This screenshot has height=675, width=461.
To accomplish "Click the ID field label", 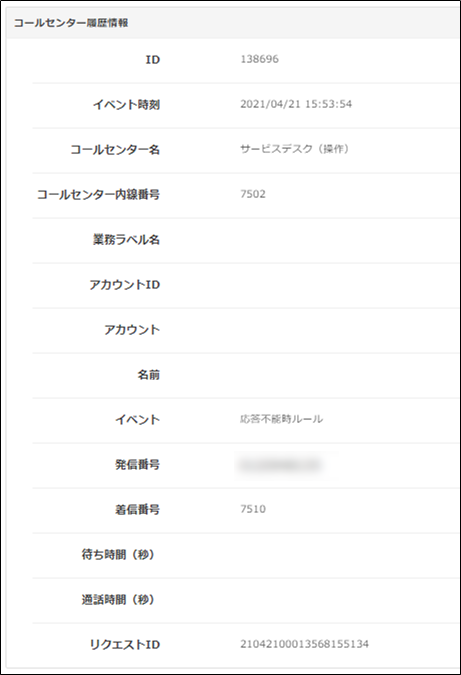I will click(152, 60).
